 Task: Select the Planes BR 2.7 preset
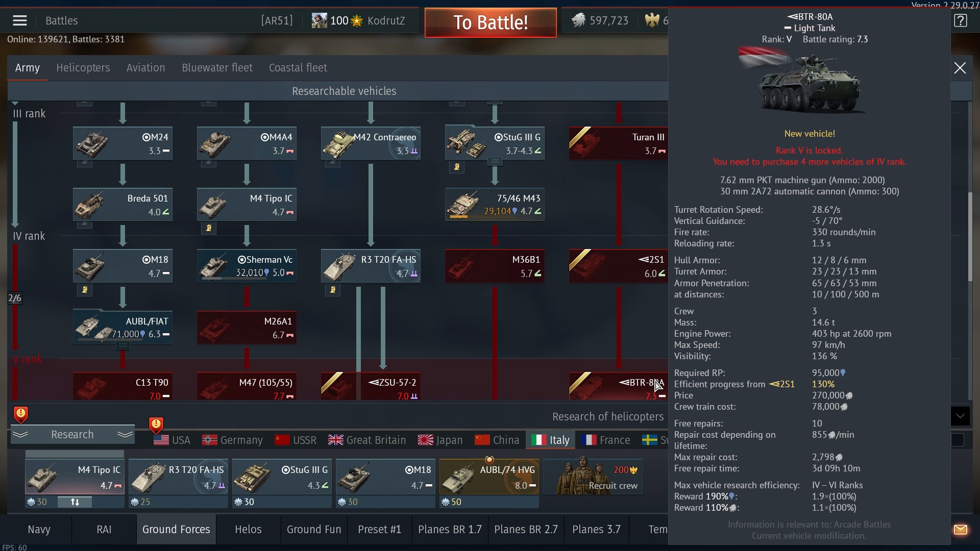coord(525,530)
